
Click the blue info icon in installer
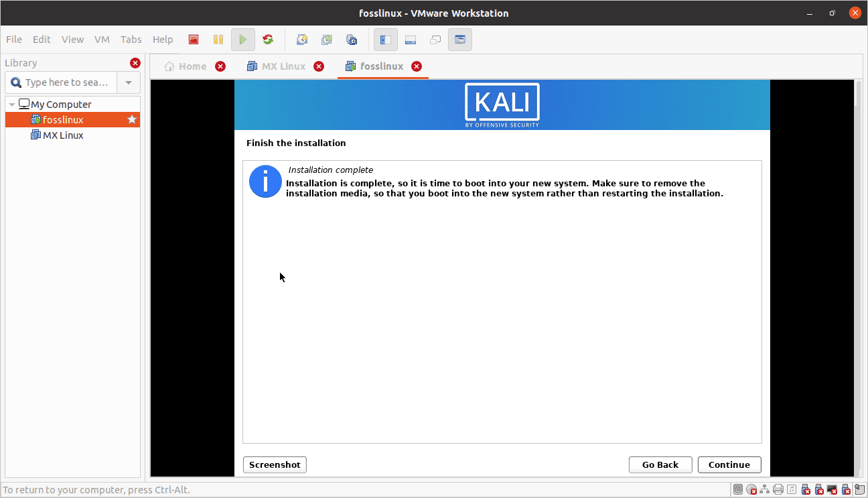(x=266, y=182)
